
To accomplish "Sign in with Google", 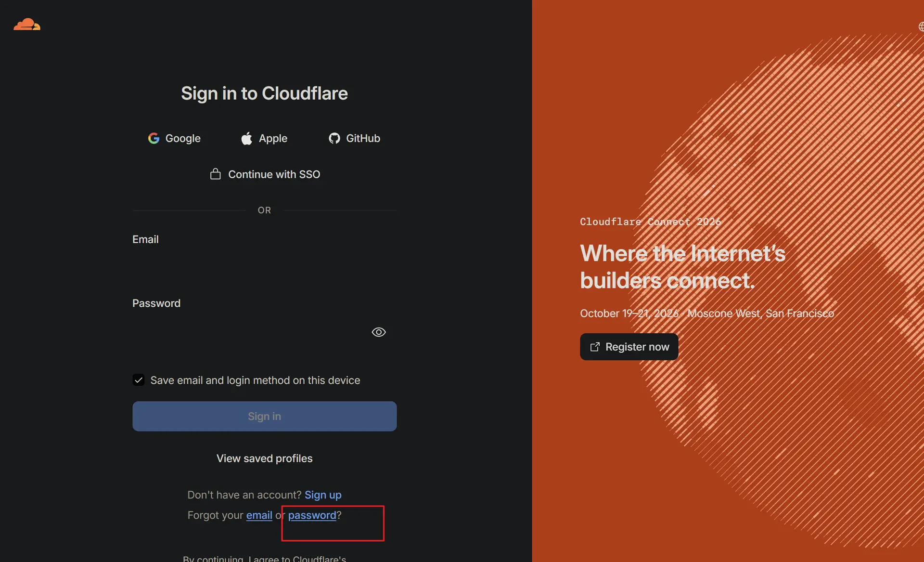I will pyautogui.click(x=174, y=138).
